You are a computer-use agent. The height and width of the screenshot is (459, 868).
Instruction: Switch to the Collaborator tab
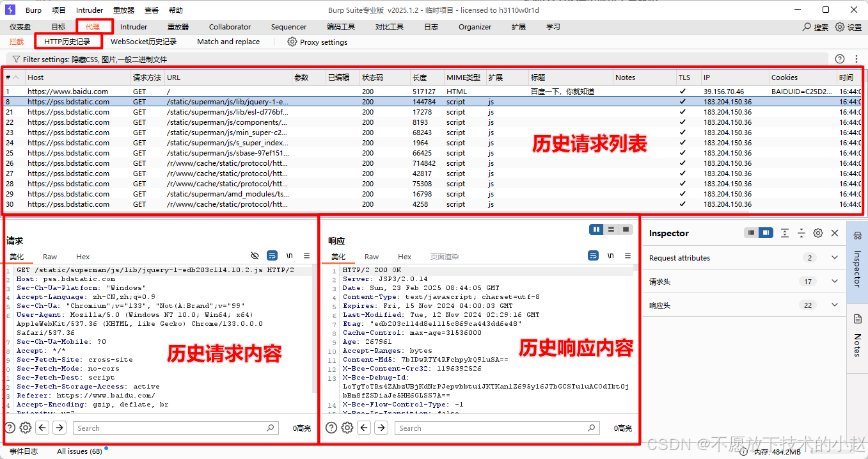tap(230, 27)
